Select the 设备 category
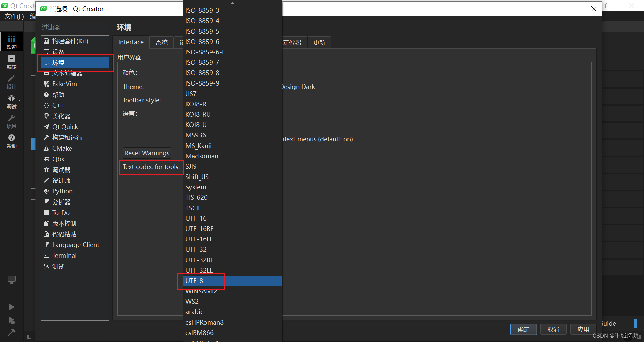644x342 pixels. point(75,52)
